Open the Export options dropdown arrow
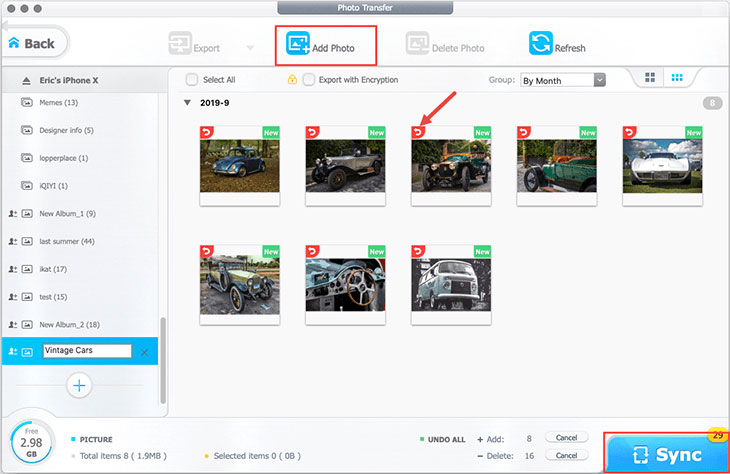Viewport: 730px width, 474px height. pos(250,48)
